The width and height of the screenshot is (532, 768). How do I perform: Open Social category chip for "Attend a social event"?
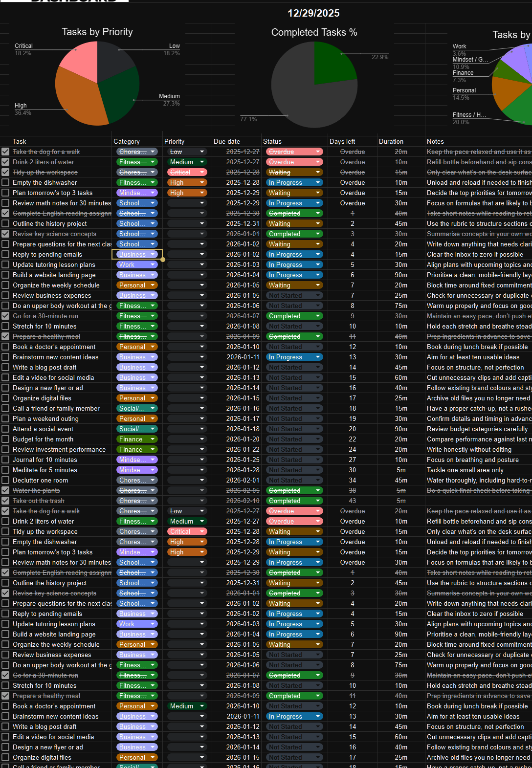pyautogui.click(x=137, y=429)
